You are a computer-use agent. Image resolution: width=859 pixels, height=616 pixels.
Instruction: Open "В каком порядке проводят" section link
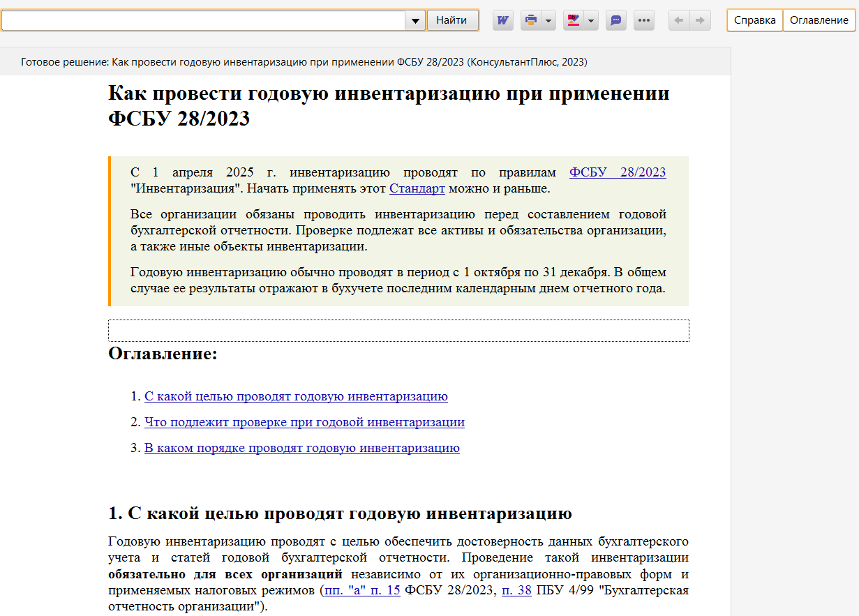[x=301, y=448]
